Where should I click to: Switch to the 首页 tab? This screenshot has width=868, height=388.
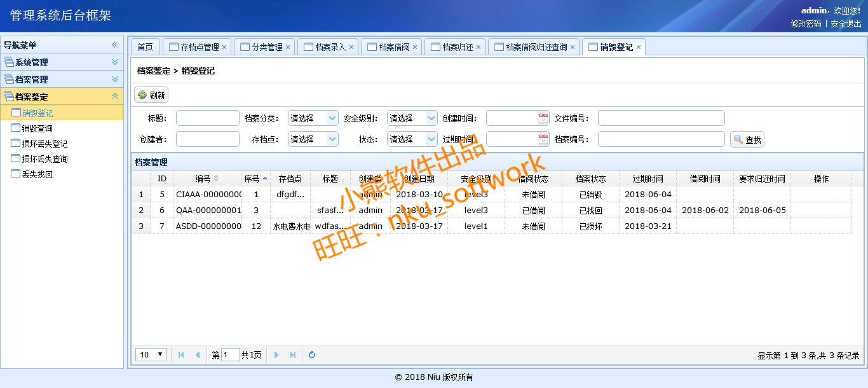(x=145, y=47)
